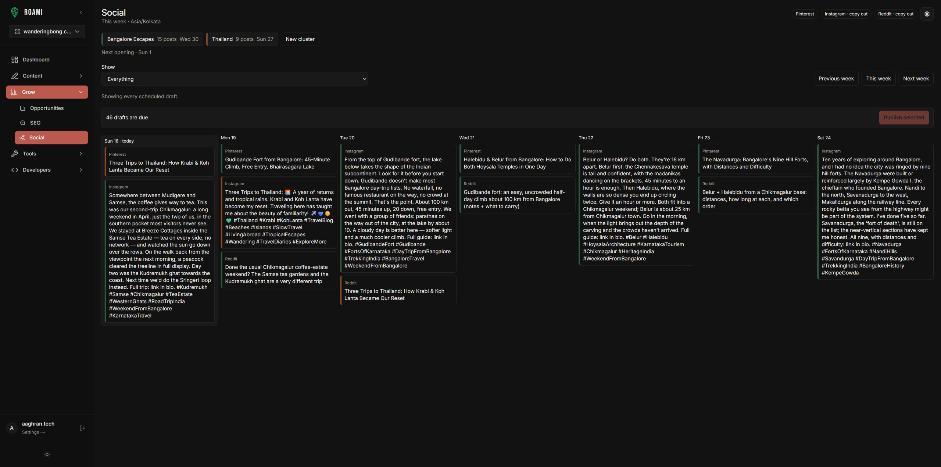The image size is (941, 467).
Task: Expand the Content section chevron
Action: point(80,76)
